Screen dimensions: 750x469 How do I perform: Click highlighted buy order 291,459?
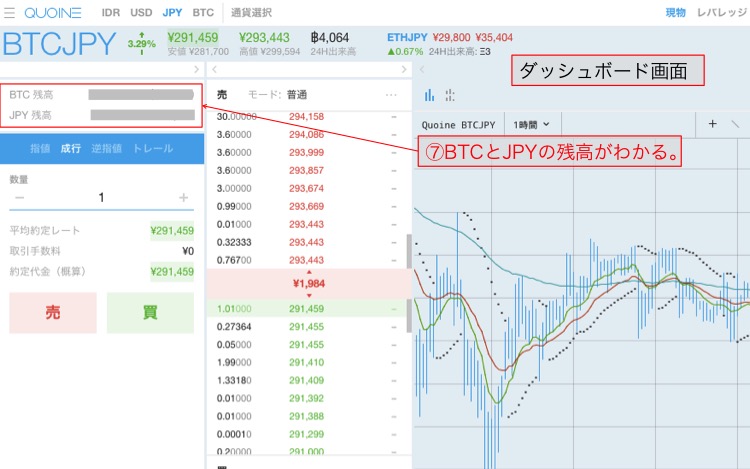306,309
